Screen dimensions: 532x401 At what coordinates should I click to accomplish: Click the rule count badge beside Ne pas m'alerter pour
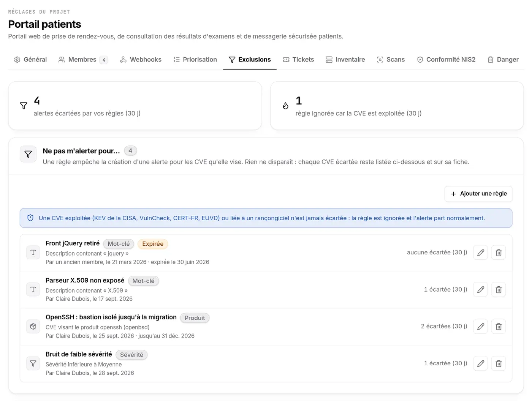(x=130, y=151)
